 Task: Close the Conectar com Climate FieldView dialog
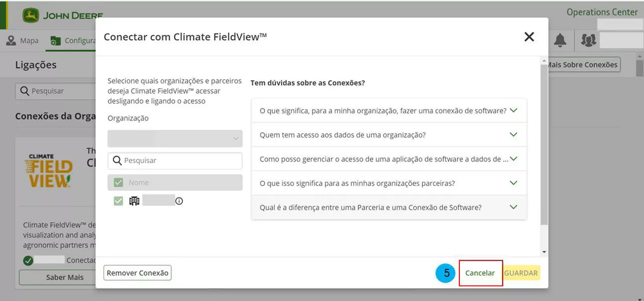point(529,37)
